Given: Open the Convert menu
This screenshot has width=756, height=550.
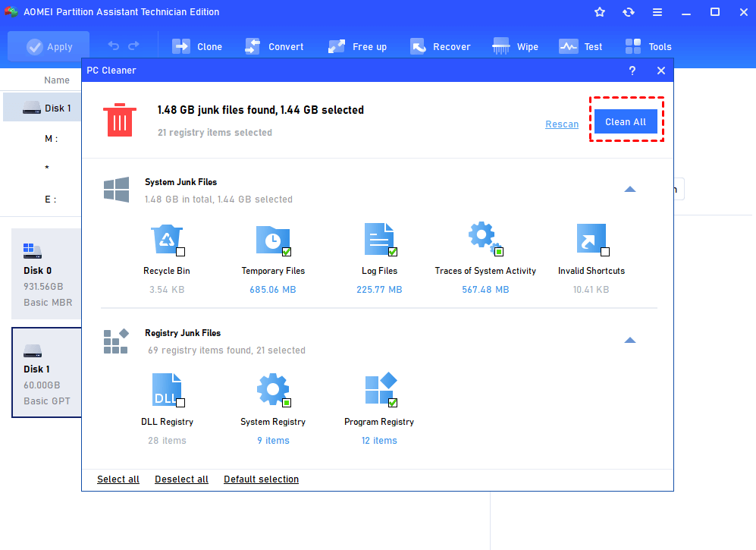Looking at the screenshot, I should click(x=274, y=47).
